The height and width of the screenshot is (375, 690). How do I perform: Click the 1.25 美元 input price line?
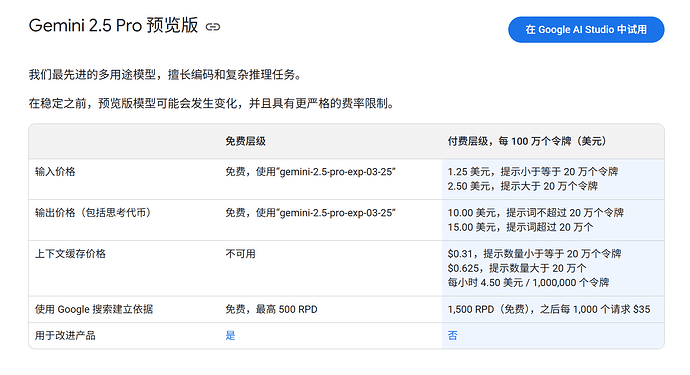[533, 172]
